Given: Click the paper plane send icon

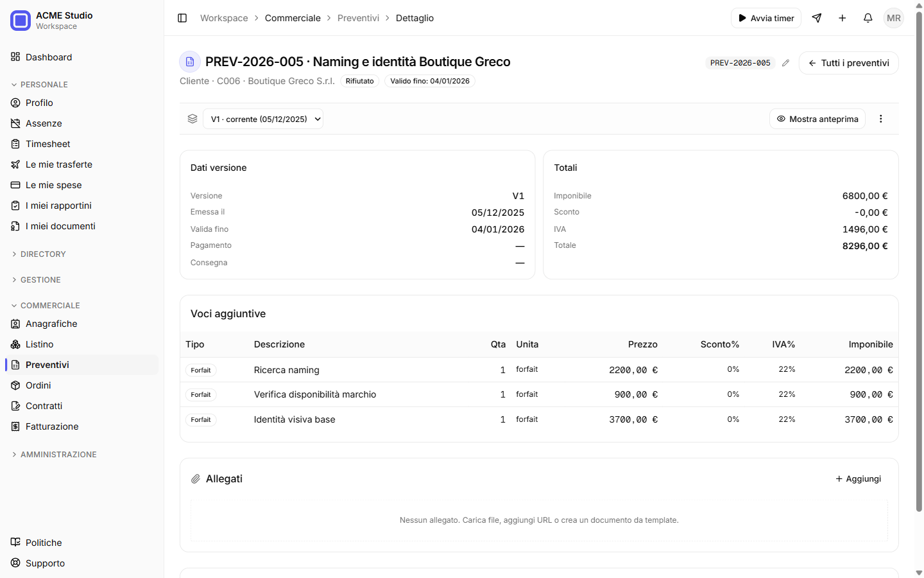Looking at the screenshot, I should (817, 18).
